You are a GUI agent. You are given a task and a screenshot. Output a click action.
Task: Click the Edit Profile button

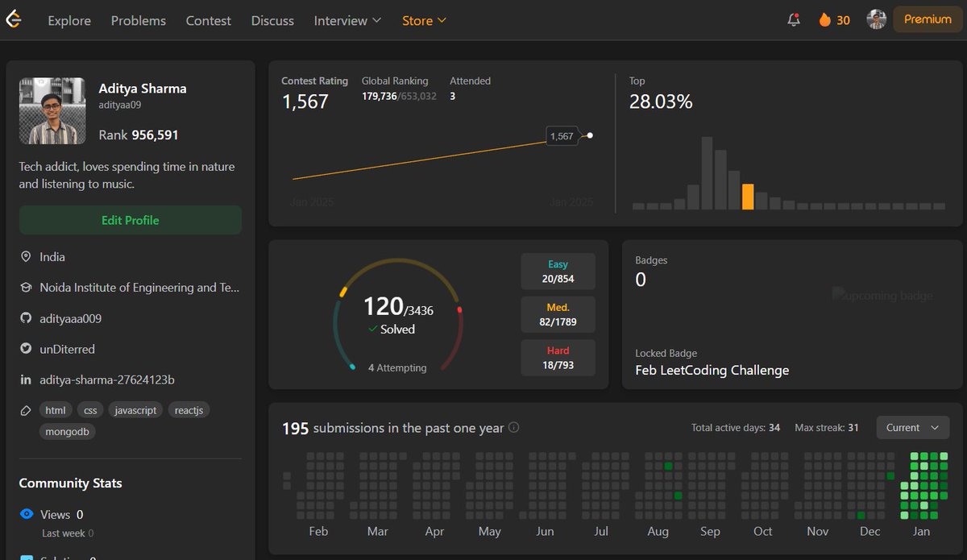[131, 220]
